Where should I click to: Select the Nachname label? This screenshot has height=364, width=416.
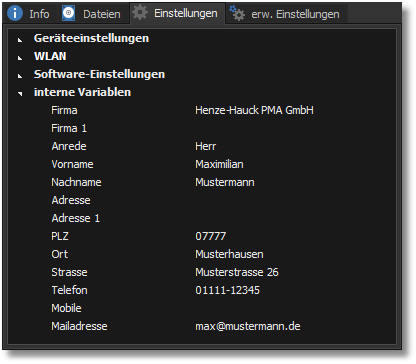point(76,182)
